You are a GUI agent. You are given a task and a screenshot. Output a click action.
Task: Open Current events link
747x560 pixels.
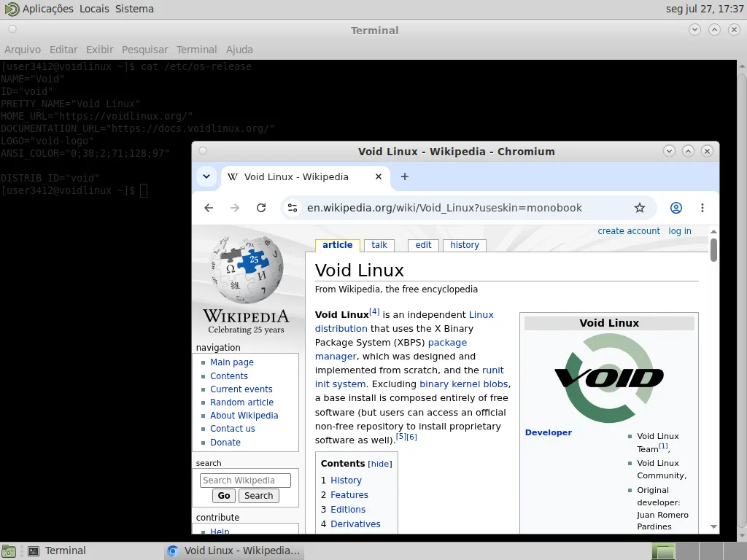tap(241, 389)
